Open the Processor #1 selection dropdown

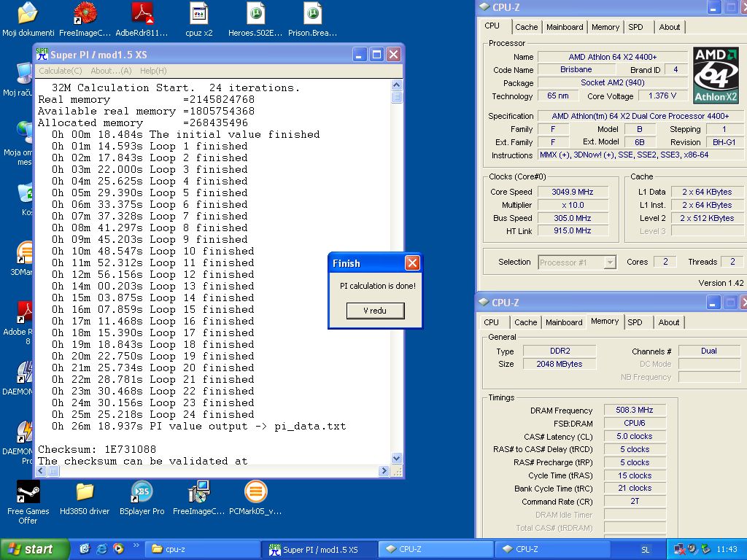point(578,262)
